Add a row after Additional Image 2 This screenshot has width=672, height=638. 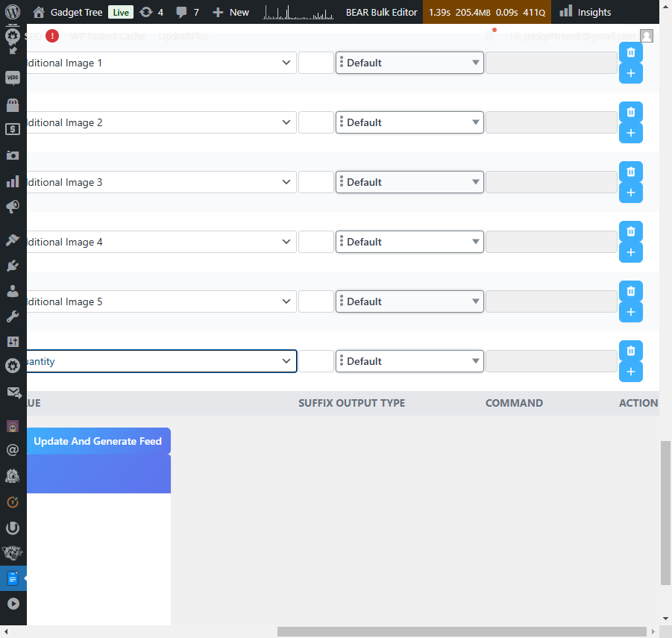631,133
